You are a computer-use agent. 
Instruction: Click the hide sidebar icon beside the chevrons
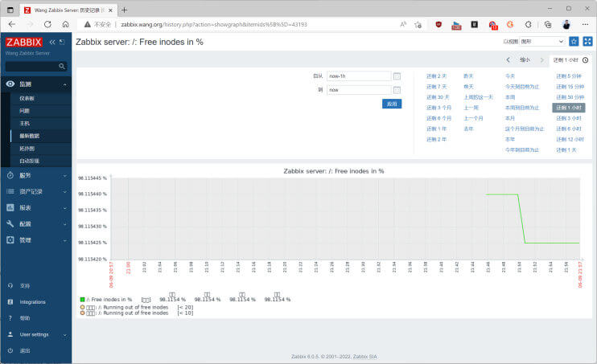tap(62, 43)
